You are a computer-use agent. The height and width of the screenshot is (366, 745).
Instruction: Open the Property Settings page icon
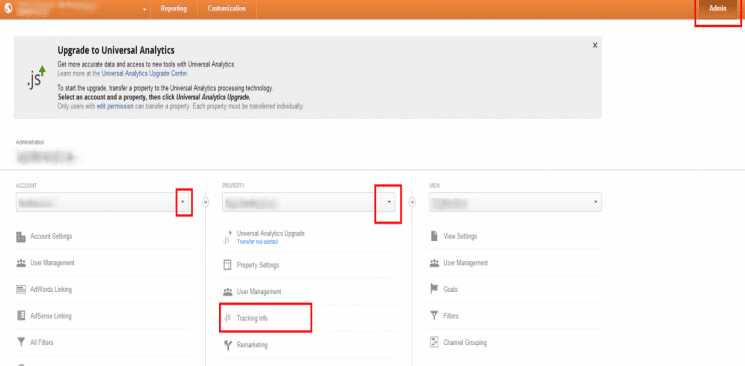(227, 265)
